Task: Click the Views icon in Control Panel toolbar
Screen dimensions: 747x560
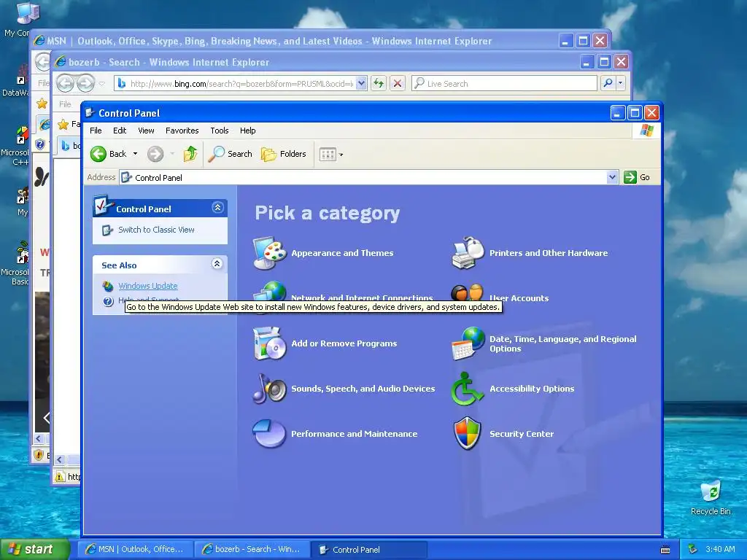Action: 328,155
